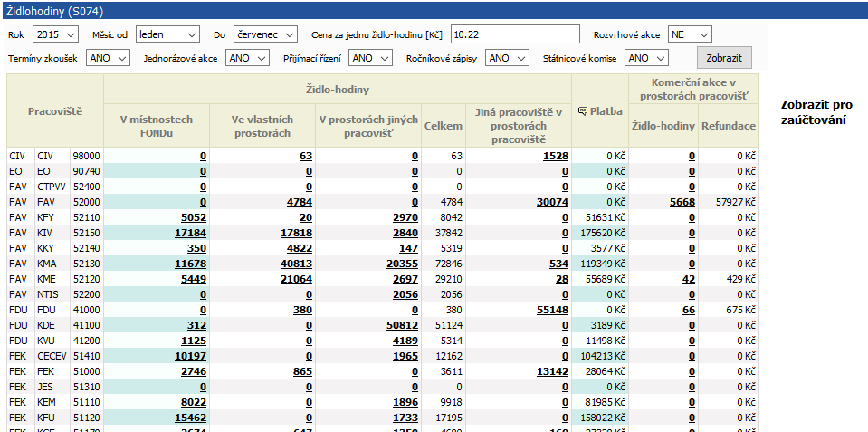Open the 15462 link in KFU row
The image size is (868, 432).
[x=190, y=418]
